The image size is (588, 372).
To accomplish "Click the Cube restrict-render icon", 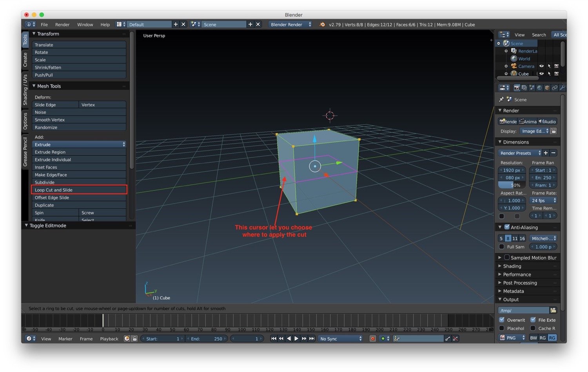I will (x=556, y=74).
